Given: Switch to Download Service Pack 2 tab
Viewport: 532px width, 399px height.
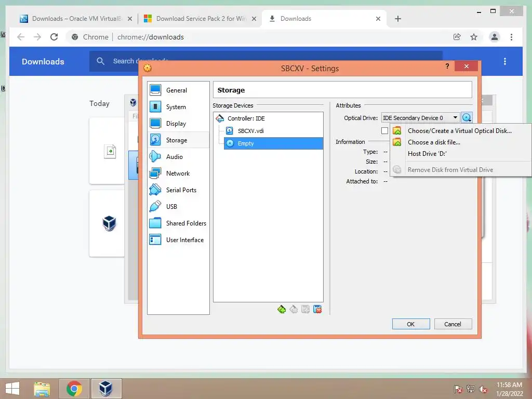Looking at the screenshot, I should pos(200,19).
